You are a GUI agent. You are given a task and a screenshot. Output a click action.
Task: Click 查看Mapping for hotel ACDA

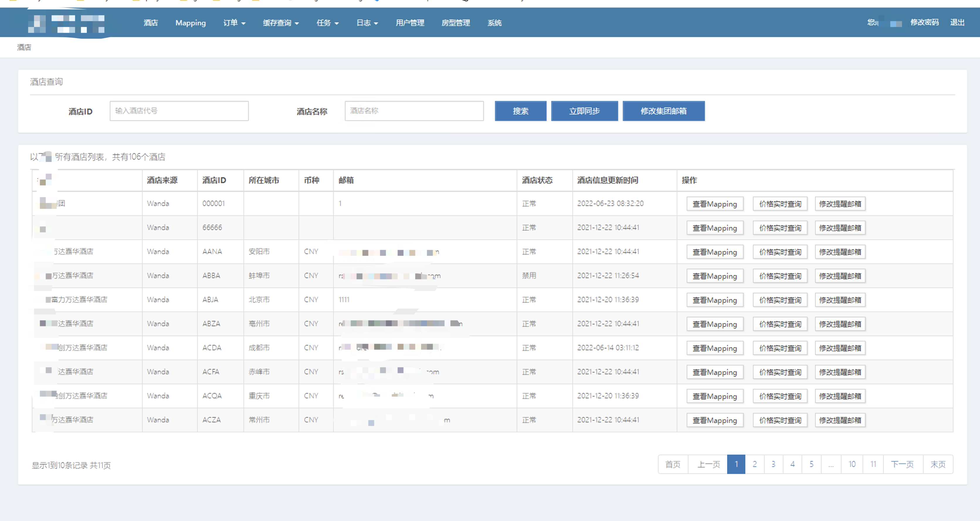(x=714, y=348)
